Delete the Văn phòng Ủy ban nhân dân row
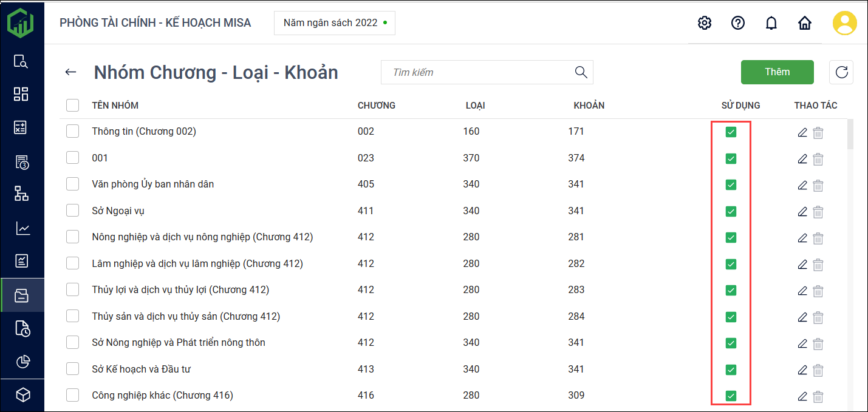868x412 pixels. 818,185
